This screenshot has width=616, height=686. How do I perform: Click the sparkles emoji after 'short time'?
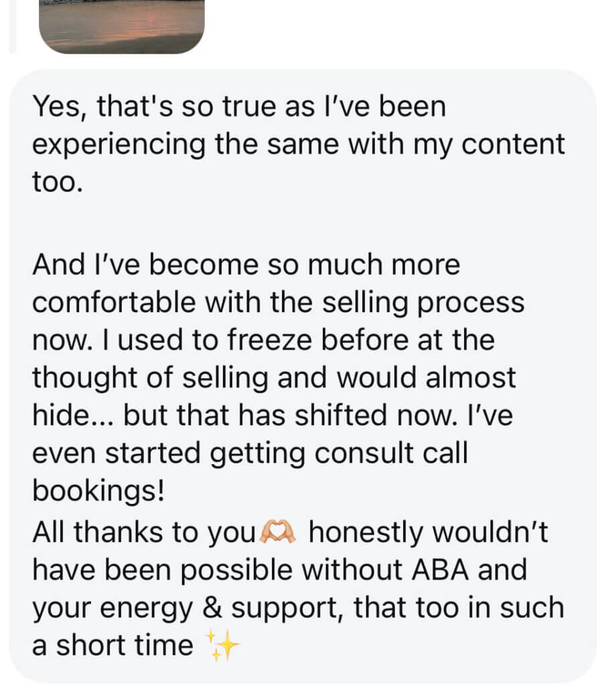click(x=224, y=644)
